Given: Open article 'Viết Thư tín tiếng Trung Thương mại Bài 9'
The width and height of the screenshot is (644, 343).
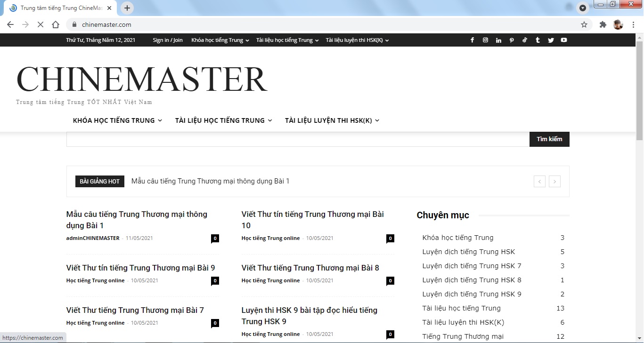Looking at the screenshot, I should (x=141, y=268).
